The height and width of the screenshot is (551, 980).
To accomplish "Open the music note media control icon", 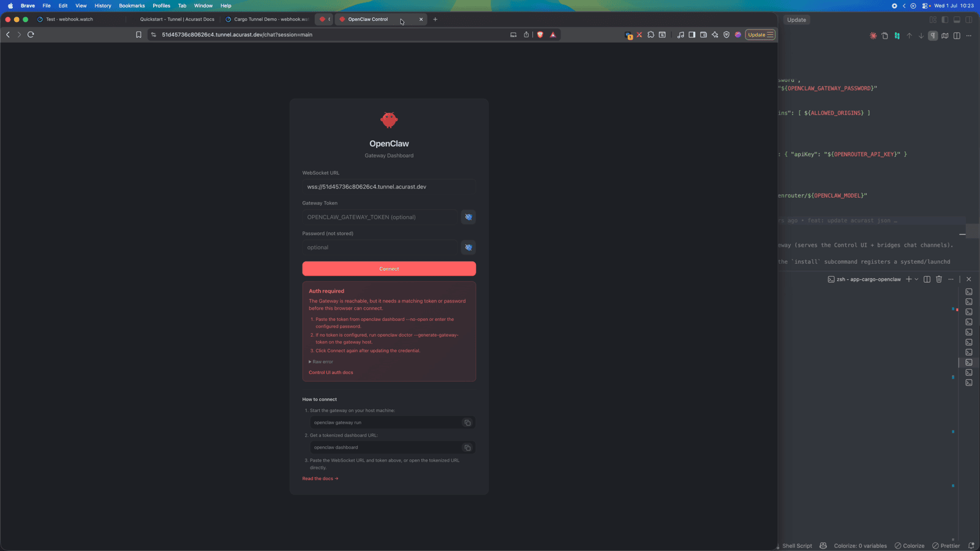I will [x=680, y=35].
